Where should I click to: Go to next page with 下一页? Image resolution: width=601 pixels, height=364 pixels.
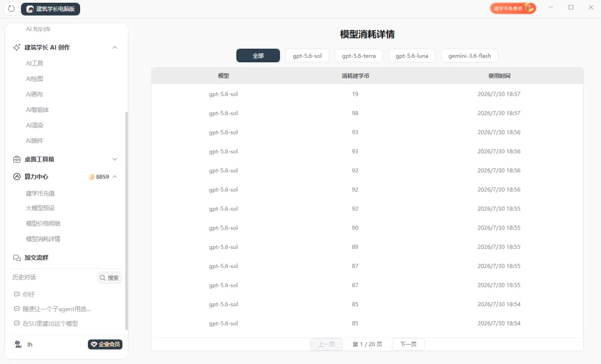click(408, 344)
